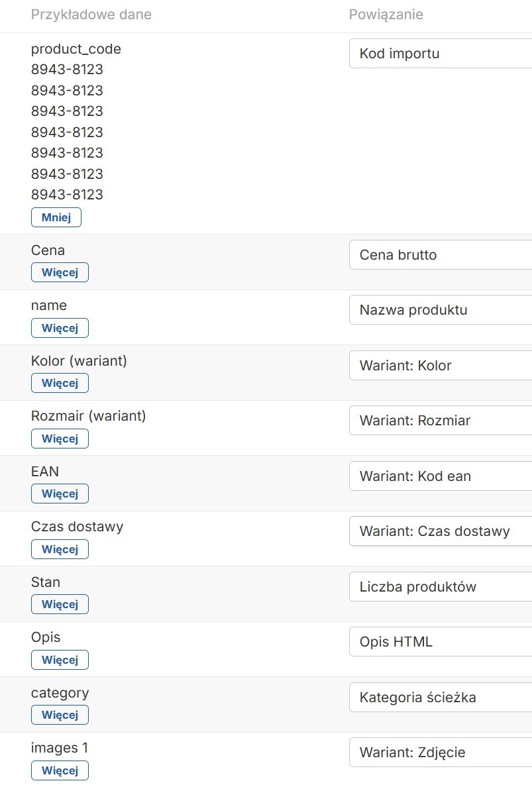The image size is (532, 787).
Task: Expand the EAN sample data
Action: (x=60, y=494)
